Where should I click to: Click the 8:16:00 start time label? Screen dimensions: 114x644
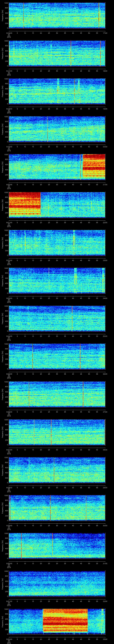pos(9,33)
